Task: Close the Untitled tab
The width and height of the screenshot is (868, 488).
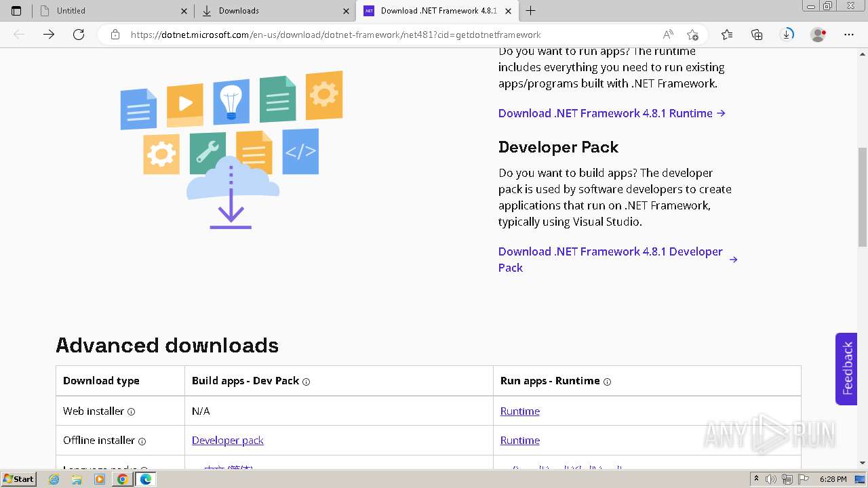Action: pos(184,11)
